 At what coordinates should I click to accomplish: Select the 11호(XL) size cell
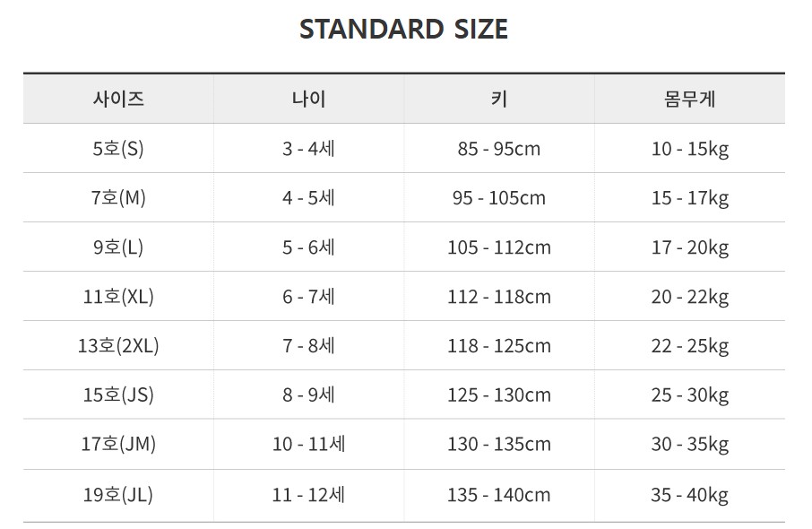point(118,297)
